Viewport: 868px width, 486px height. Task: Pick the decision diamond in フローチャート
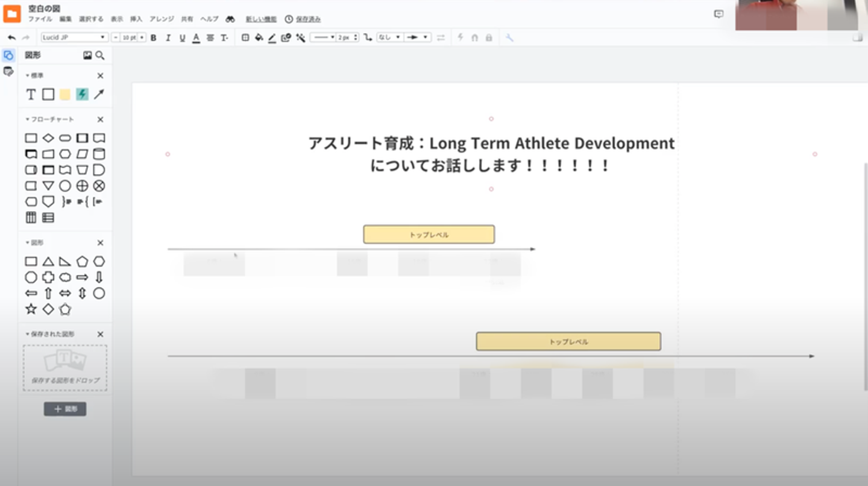pyautogui.click(x=48, y=138)
